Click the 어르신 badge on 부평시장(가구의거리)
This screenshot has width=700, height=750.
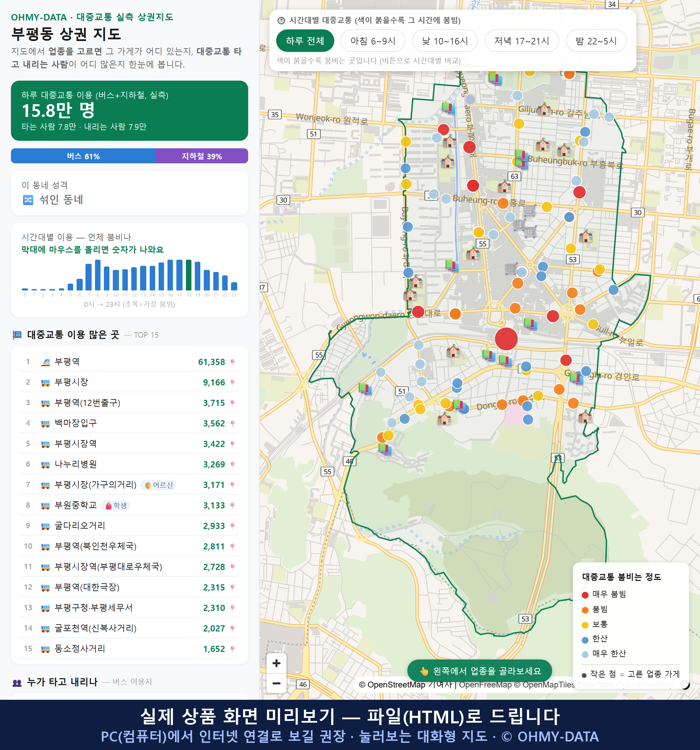159,485
